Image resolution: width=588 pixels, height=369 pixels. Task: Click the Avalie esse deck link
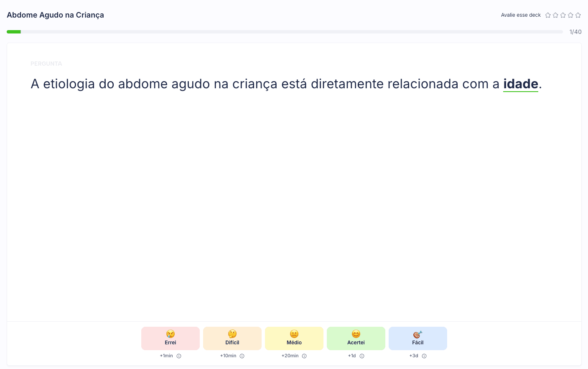pyautogui.click(x=521, y=15)
